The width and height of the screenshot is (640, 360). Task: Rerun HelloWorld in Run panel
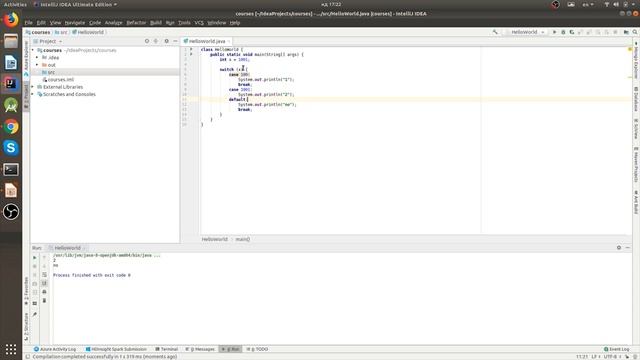click(x=35, y=258)
